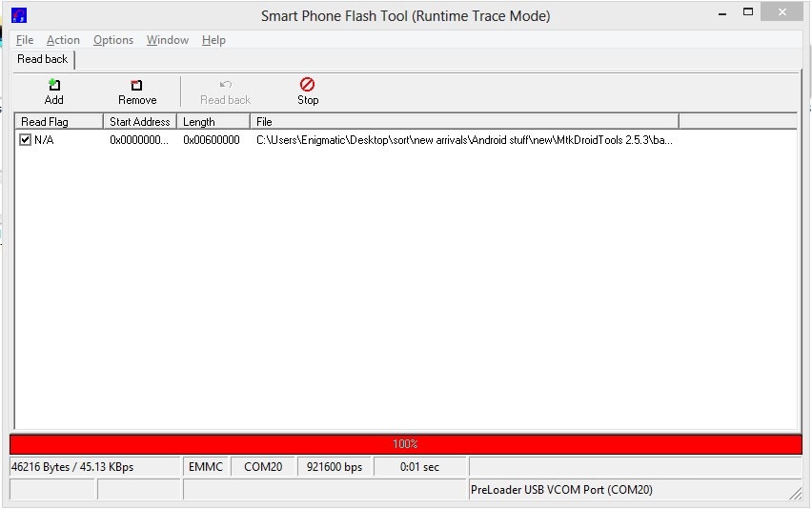Stop the operation with the Stop icon

click(307, 84)
